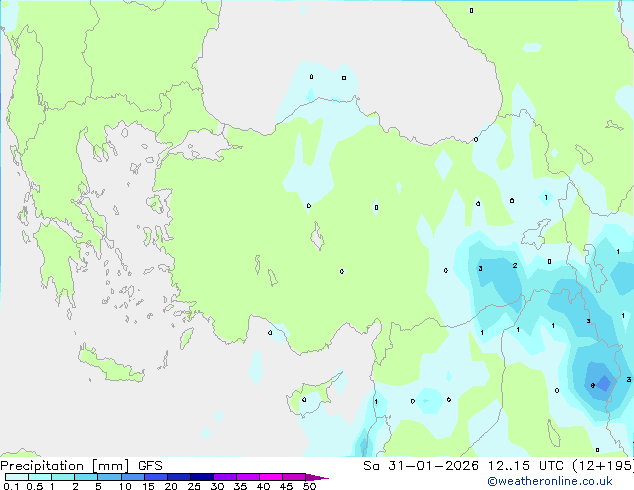The image size is (634, 490).
Task: Click the island of Cyprus
Action: pos(315,396)
